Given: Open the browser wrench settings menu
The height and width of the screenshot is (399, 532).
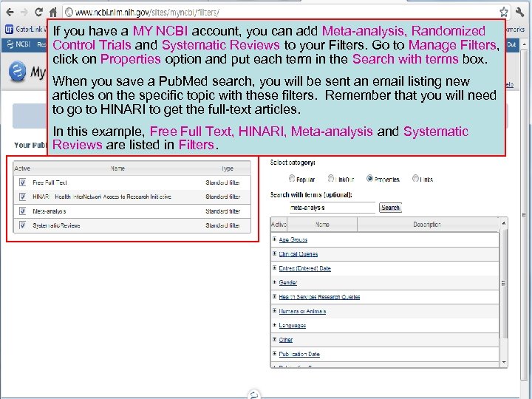Looking at the screenshot, I should (x=519, y=13).
